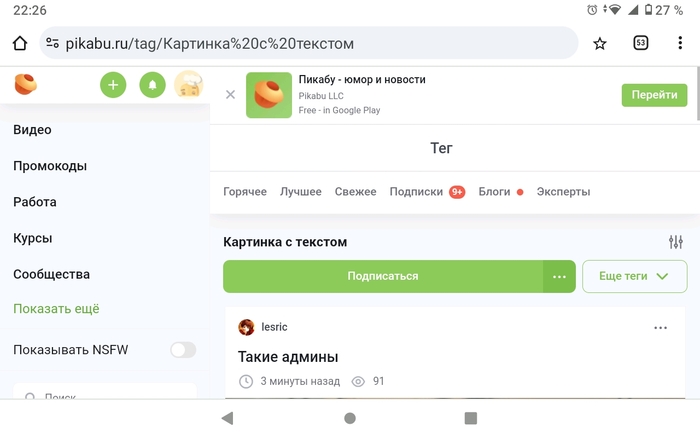
Task: Expand the Еще теги dropdown
Action: tap(634, 276)
